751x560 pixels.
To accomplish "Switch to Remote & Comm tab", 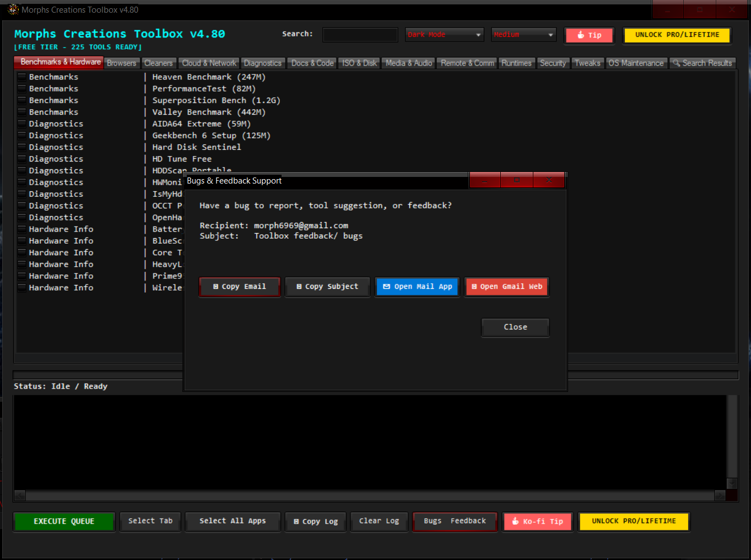I will 467,63.
